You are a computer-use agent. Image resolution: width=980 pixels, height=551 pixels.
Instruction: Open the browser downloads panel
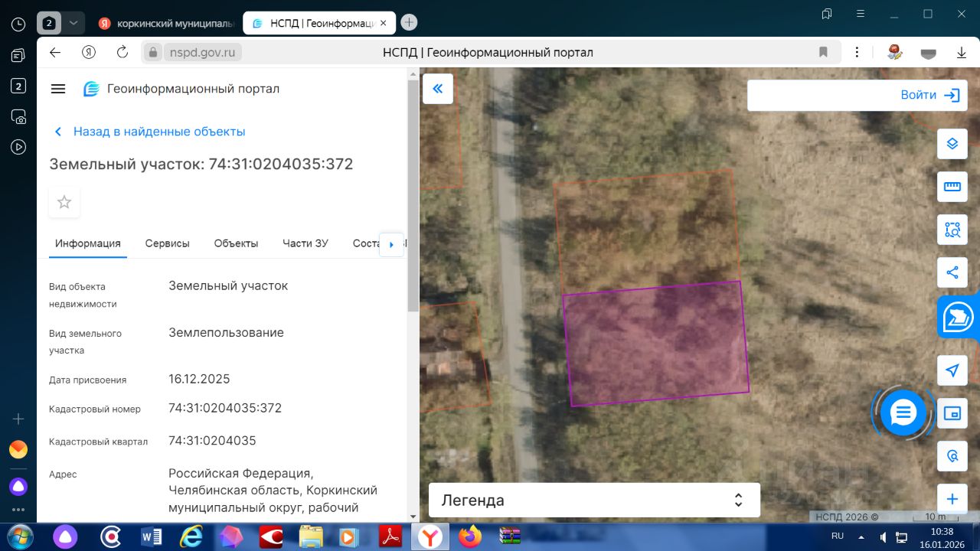coord(962,52)
